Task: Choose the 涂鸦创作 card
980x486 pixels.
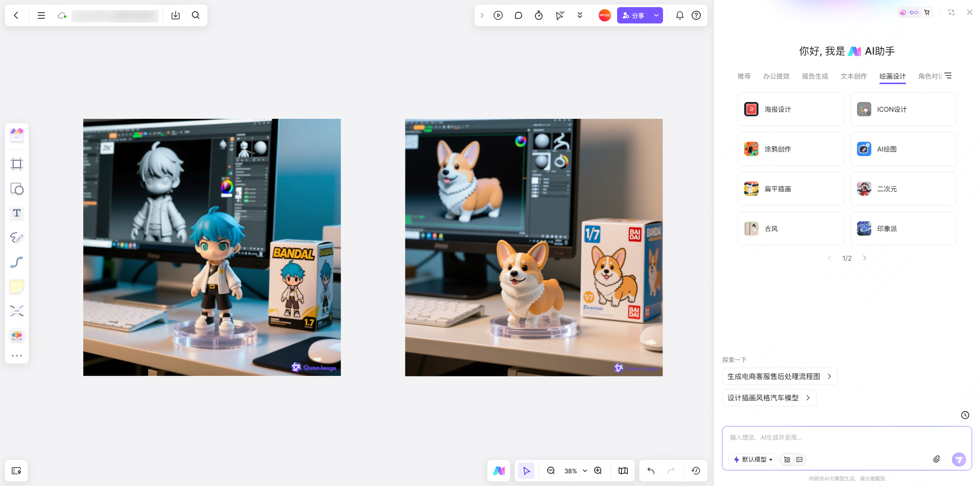Action: (x=791, y=149)
